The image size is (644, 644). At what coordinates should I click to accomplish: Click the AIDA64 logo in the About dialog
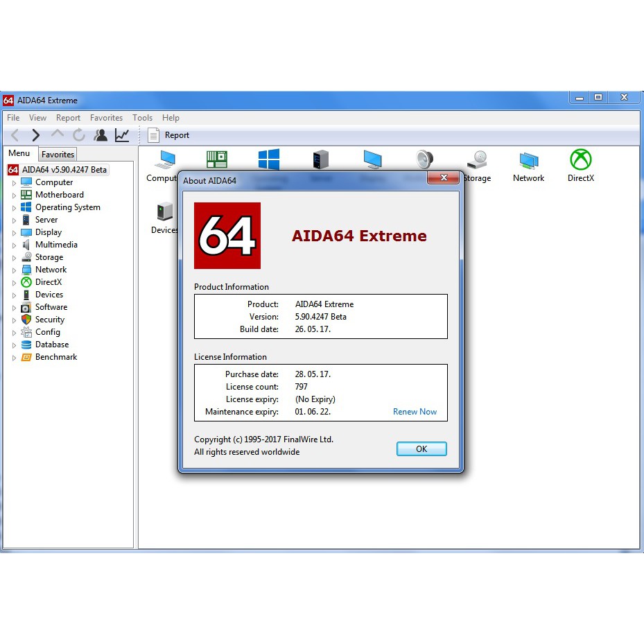pos(227,236)
